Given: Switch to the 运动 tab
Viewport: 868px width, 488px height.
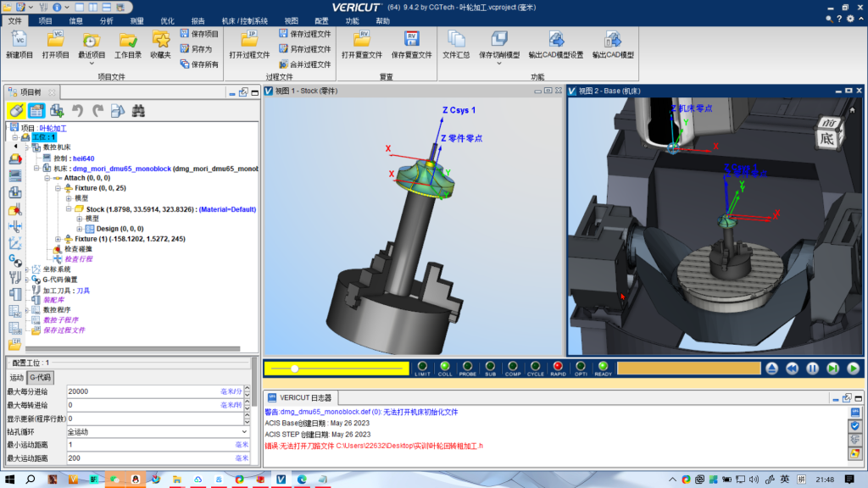Looking at the screenshot, I should 17,377.
